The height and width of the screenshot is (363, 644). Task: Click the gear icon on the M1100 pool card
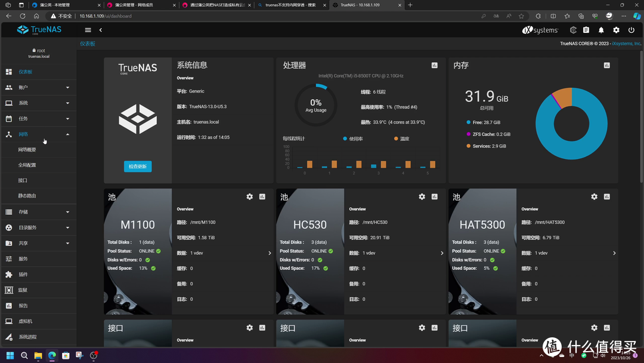pos(250,196)
